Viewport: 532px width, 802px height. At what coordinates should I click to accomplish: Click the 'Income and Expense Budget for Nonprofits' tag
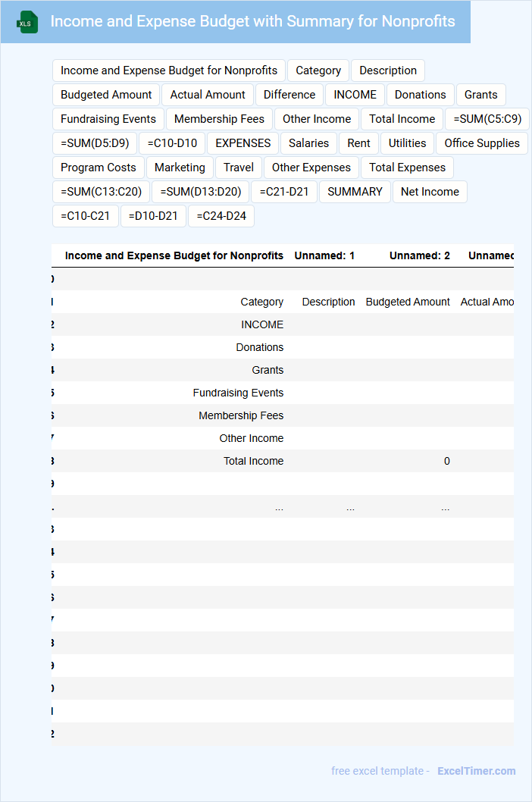click(169, 70)
